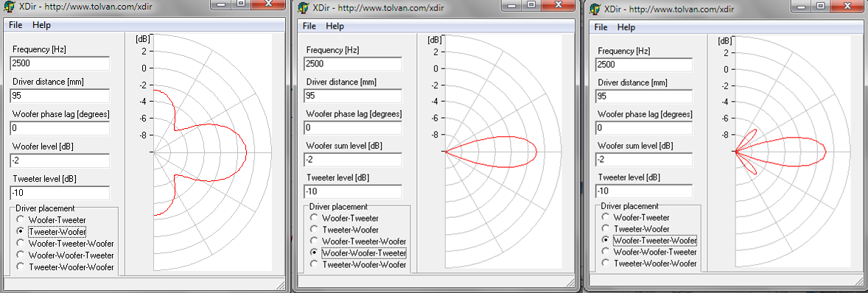Click the [dB] axis label in the right window
This screenshot has width=868, height=293.
click(x=724, y=41)
